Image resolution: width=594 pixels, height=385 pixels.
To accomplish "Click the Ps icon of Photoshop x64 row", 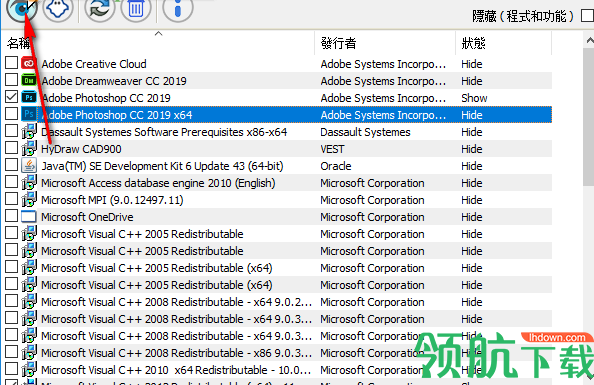I will pyautogui.click(x=29, y=114).
